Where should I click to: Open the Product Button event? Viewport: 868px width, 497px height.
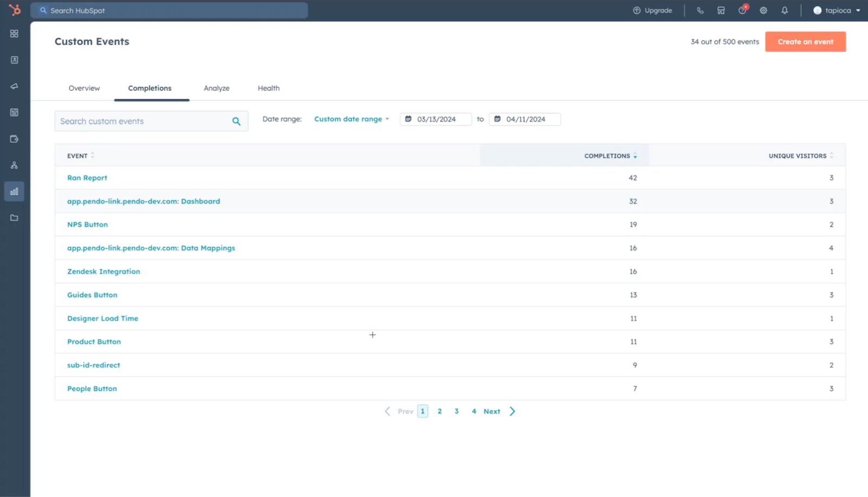[94, 342]
